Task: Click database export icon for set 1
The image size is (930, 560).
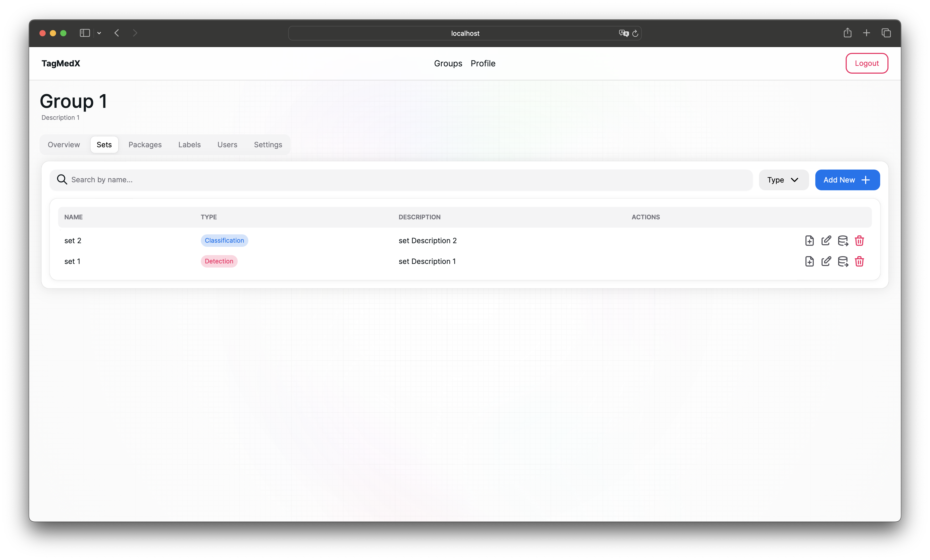Action: point(843,261)
